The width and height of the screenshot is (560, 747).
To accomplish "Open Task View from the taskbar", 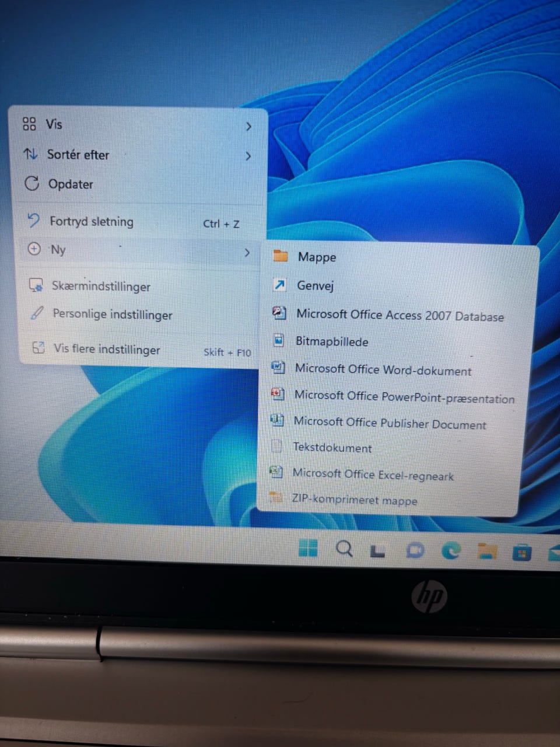I will pos(378,550).
